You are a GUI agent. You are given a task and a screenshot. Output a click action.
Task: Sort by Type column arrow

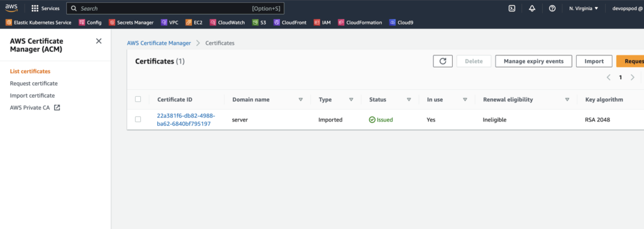[351, 99]
